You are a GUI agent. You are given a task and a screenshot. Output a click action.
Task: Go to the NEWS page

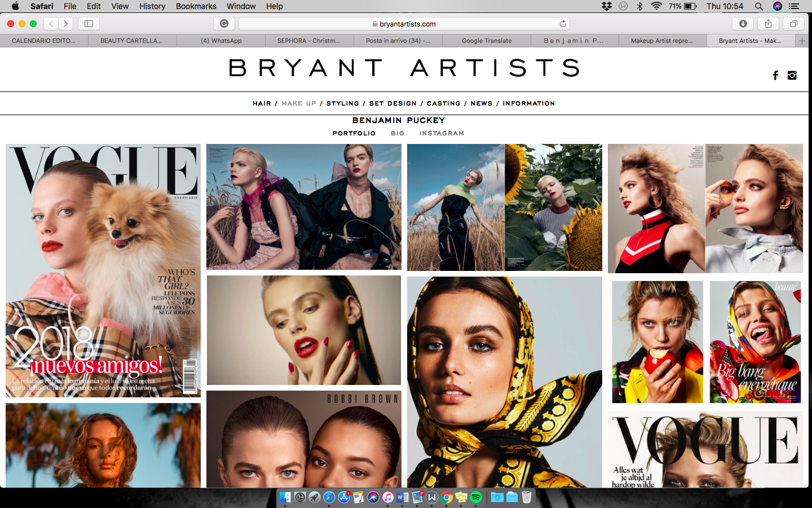pyautogui.click(x=482, y=103)
